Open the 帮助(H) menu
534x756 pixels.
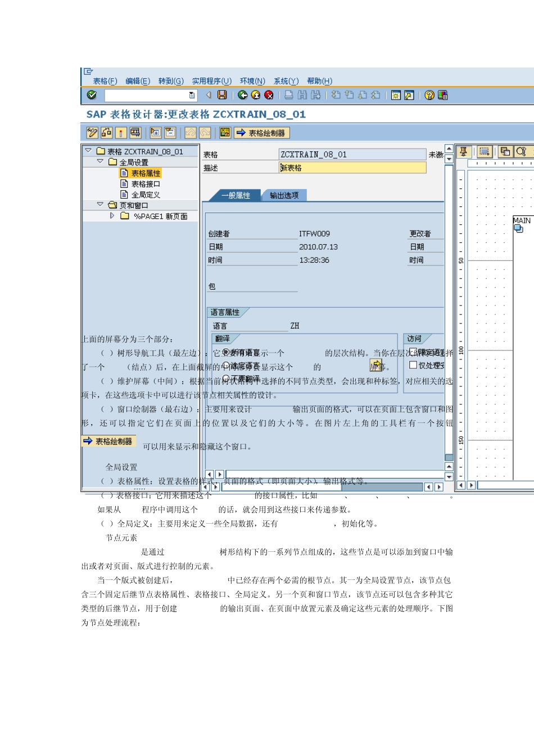click(320, 81)
